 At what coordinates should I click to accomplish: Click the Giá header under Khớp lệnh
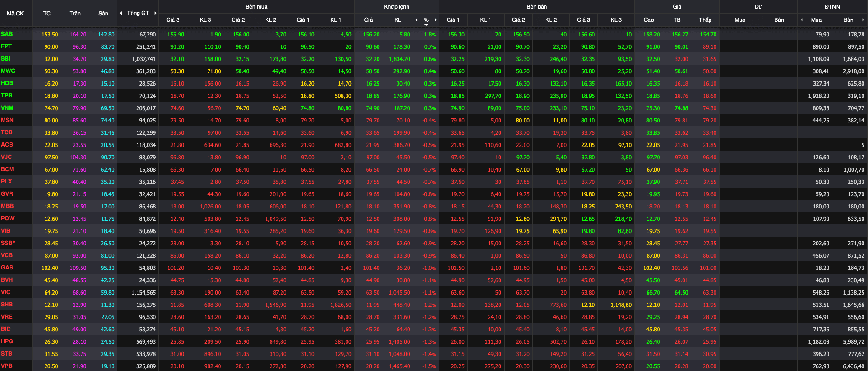[368, 20]
